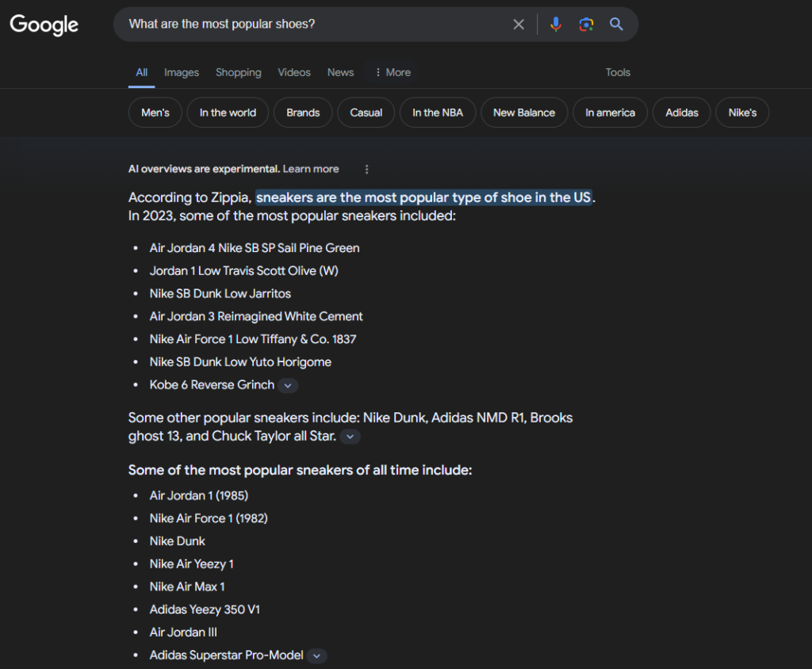Click 'Air Jordan 4 Nike SB SP Sail Pine Green'
The width and height of the screenshot is (812, 669).
255,248
